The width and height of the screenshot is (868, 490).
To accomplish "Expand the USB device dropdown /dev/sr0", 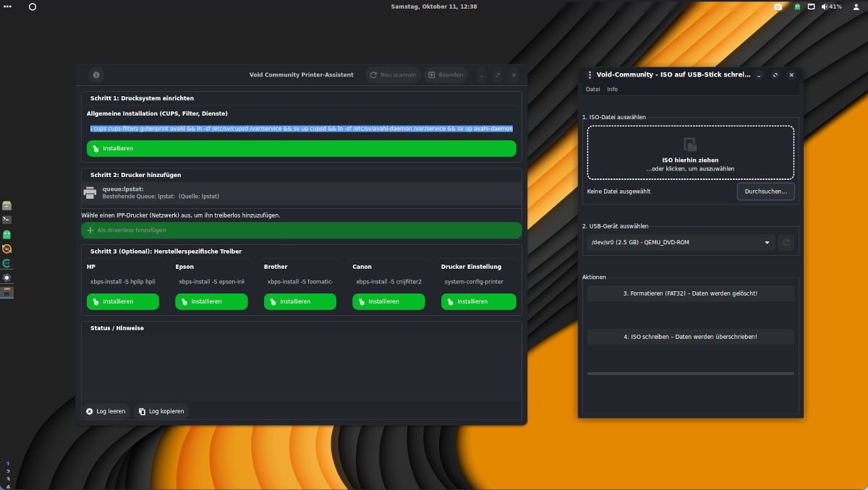I will click(x=680, y=243).
